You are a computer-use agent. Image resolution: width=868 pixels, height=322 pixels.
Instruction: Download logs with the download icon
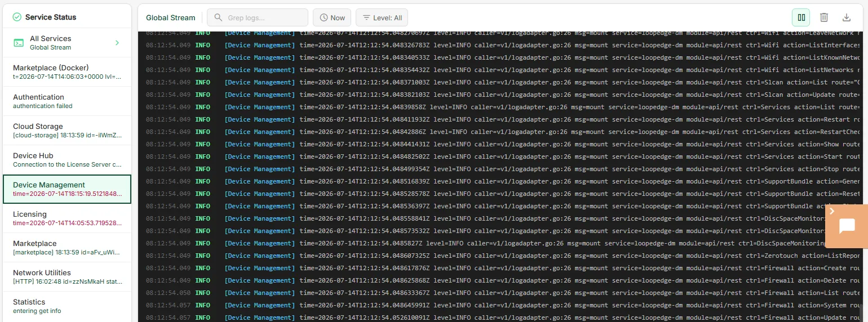[x=847, y=17]
